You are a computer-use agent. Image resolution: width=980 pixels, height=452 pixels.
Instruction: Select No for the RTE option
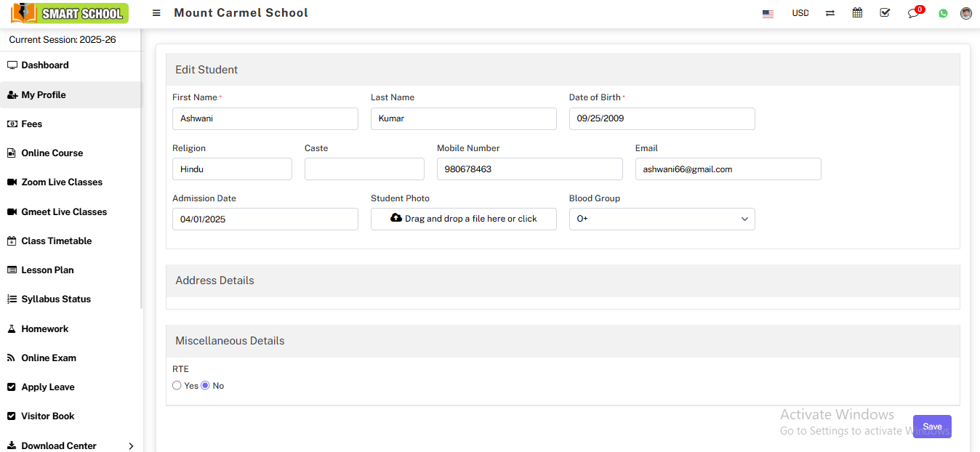point(205,385)
